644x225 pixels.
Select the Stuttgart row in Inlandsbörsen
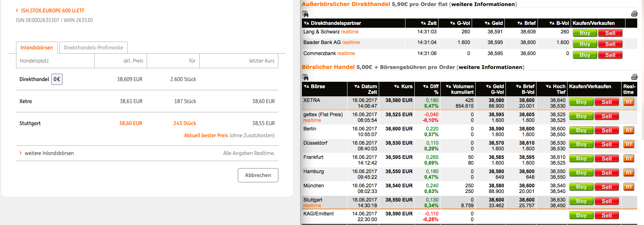click(30, 123)
